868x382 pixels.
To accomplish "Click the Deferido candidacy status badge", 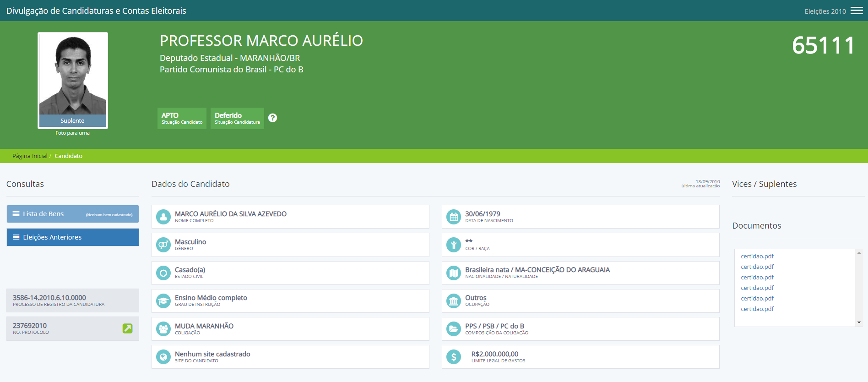I will tap(237, 118).
